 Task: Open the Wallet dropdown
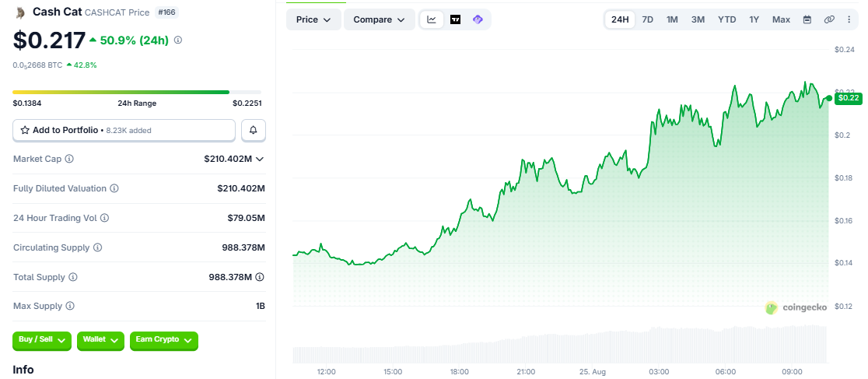(x=100, y=339)
